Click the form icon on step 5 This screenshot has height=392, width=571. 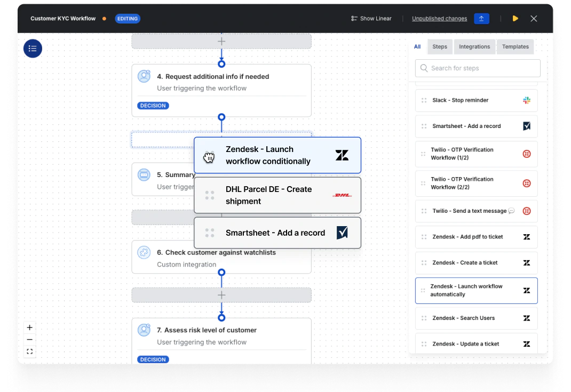144,175
